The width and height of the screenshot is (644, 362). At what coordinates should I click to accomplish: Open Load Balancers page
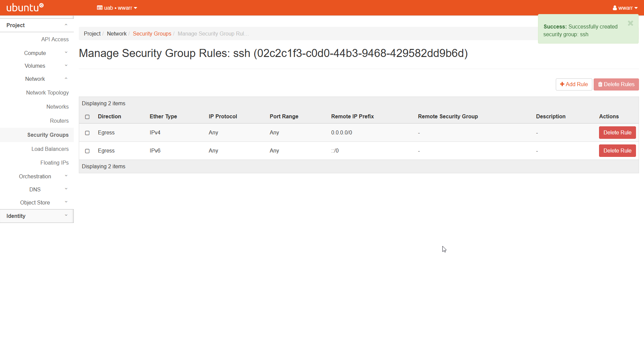click(50, 149)
